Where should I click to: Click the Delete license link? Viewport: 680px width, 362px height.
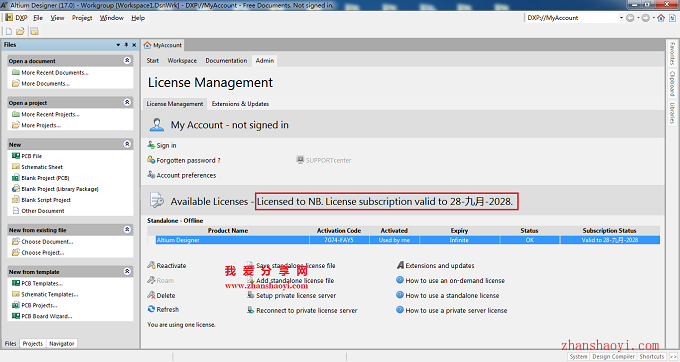coord(166,296)
